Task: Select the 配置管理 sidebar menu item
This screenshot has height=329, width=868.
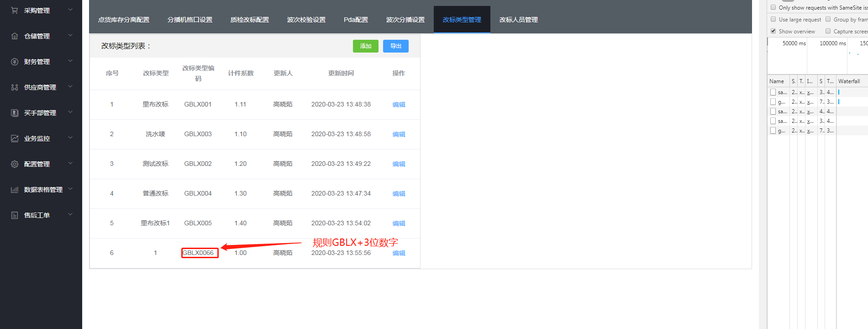Action: click(41, 164)
